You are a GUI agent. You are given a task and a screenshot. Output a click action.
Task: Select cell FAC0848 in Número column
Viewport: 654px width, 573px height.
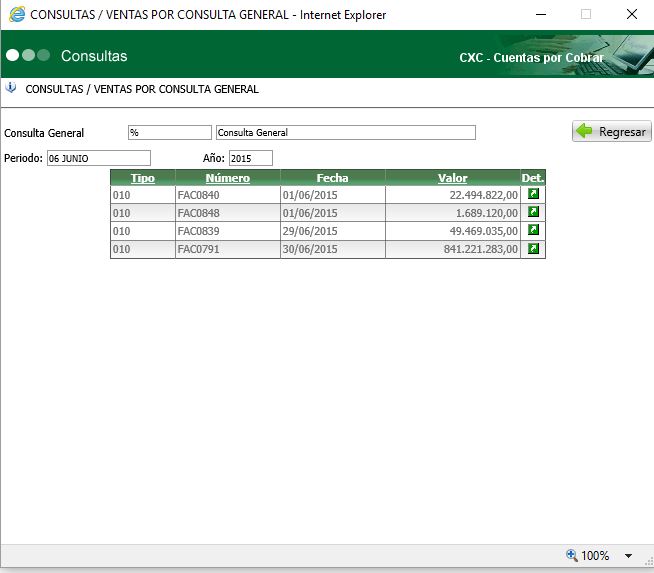[x=228, y=213]
